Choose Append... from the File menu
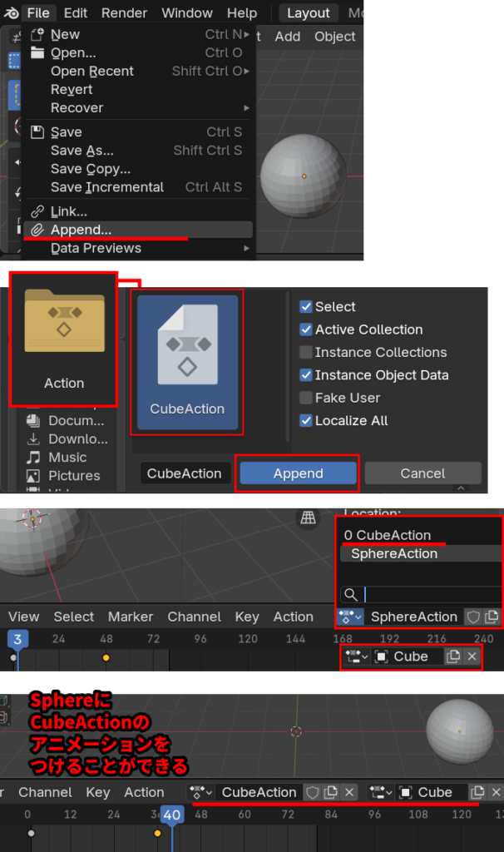Screen dimensions: 504x852 [x=81, y=230]
